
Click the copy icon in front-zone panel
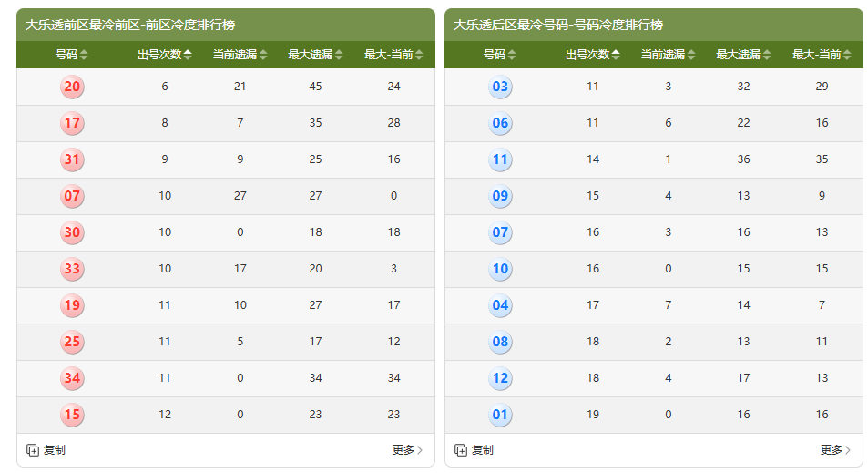(33, 450)
